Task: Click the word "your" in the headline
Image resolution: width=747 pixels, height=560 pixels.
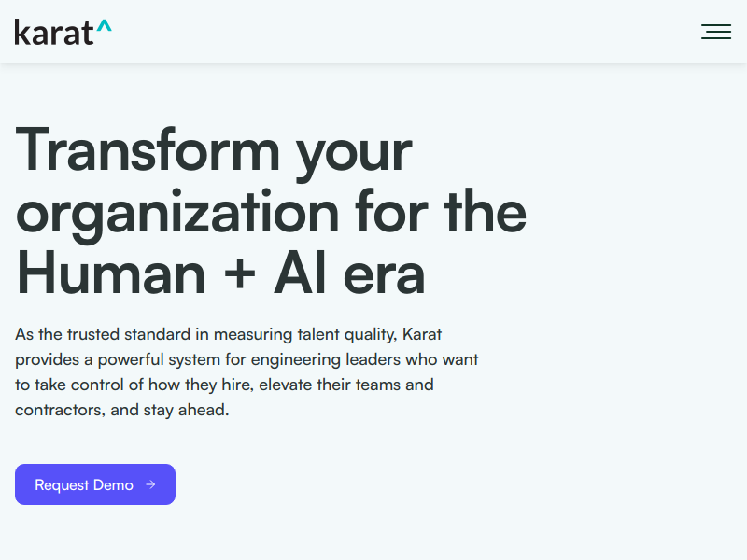Action: 354,154
